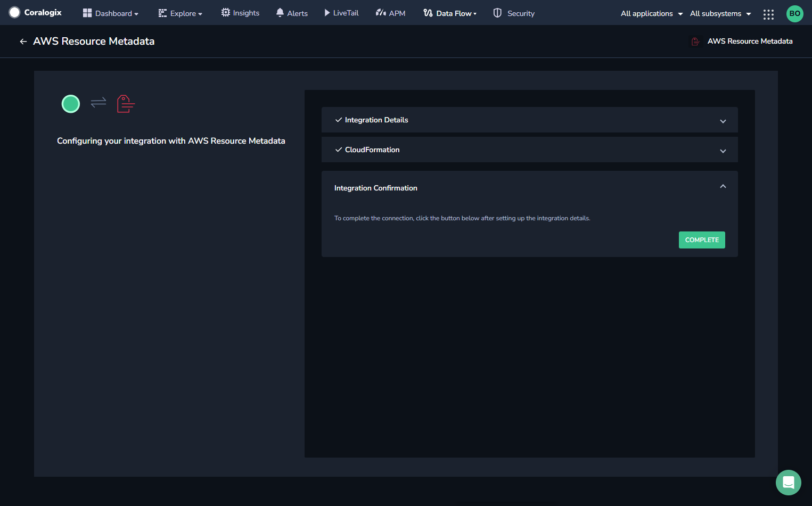Screen dimensions: 812x506
Task: Click the Security shield icon
Action: coord(497,13)
